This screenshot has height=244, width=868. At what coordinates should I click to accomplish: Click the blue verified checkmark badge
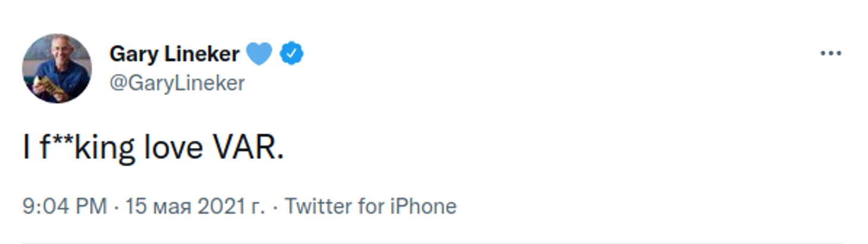click(291, 54)
